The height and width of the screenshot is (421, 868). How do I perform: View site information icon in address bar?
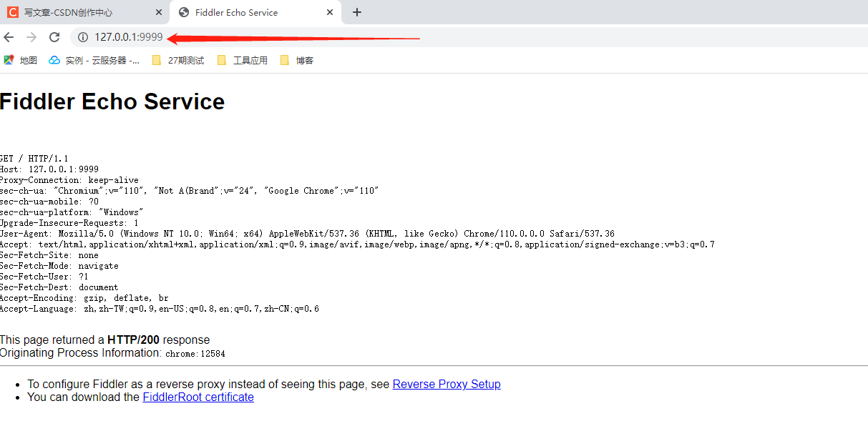click(x=83, y=37)
